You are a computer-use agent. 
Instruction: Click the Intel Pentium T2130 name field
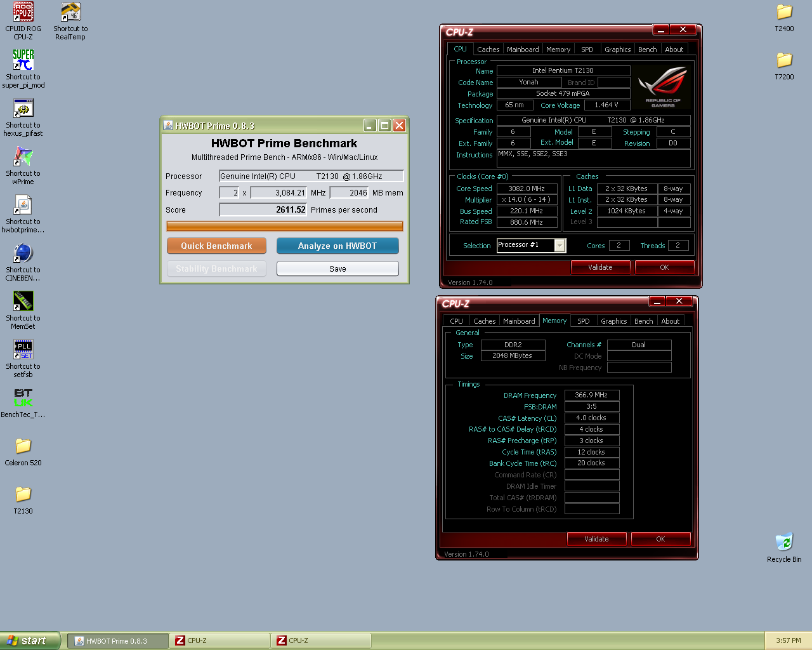563,70
